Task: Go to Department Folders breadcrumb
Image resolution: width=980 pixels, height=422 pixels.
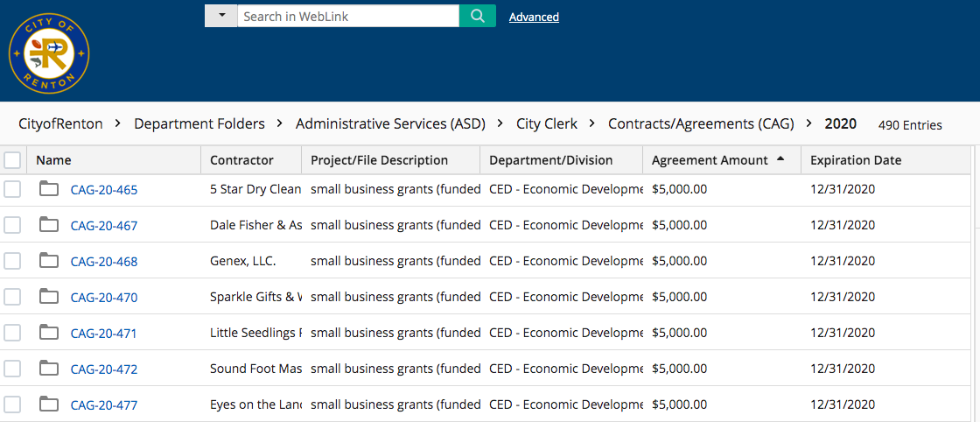Action: pyautogui.click(x=199, y=124)
